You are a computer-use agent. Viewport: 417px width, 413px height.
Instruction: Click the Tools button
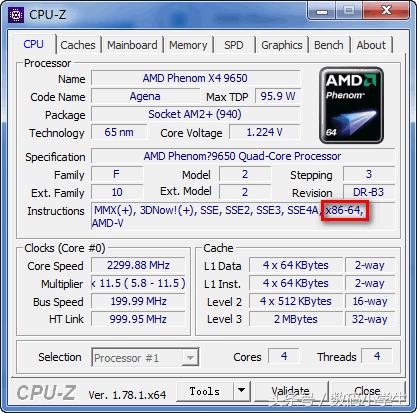205,391
